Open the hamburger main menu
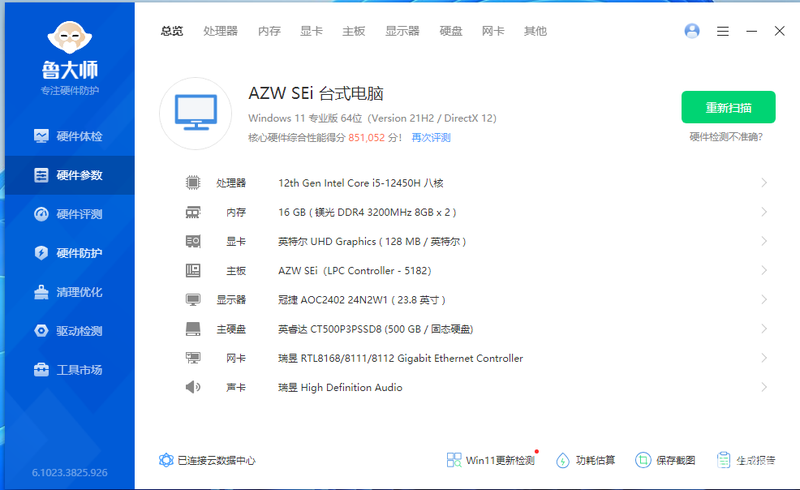The image size is (800, 490). click(722, 31)
